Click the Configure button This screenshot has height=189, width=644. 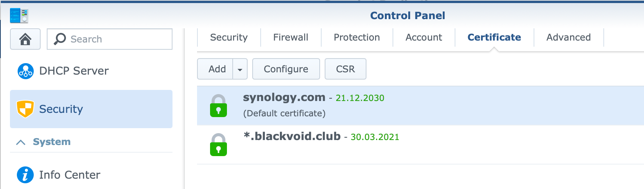(x=286, y=69)
